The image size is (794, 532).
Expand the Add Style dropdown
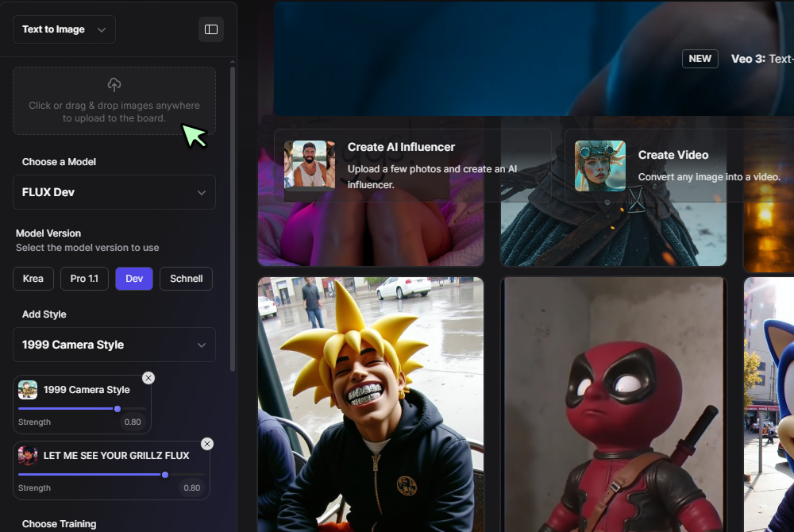[x=114, y=345]
